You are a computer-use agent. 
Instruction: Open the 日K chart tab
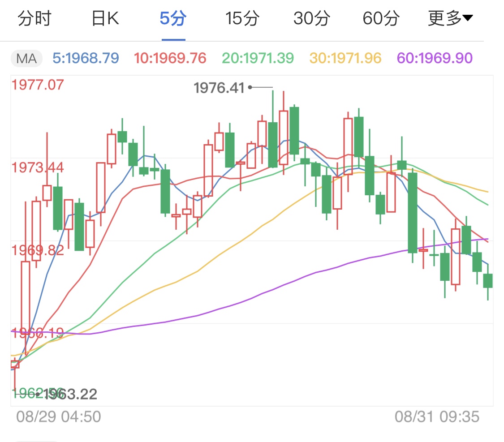point(105,18)
